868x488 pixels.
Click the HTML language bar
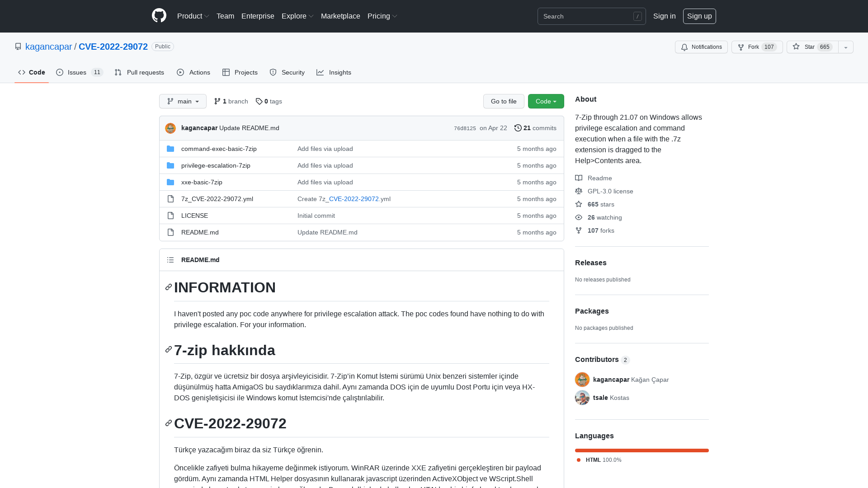click(x=642, y=450)
